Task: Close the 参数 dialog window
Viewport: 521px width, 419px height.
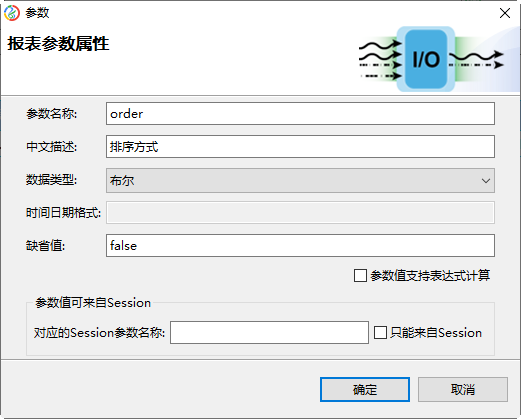Action: pos(505,13)
